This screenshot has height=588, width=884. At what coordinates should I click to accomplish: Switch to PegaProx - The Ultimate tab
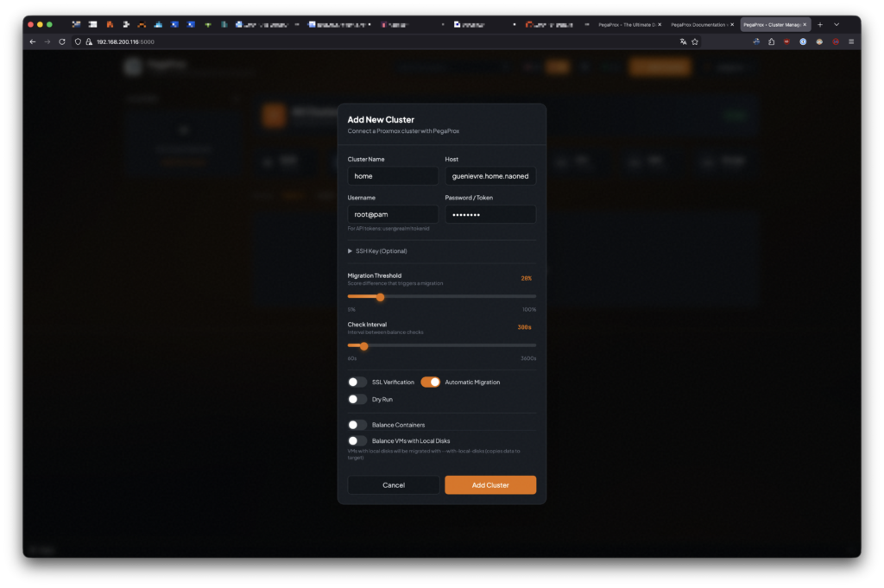pos(627,24)
